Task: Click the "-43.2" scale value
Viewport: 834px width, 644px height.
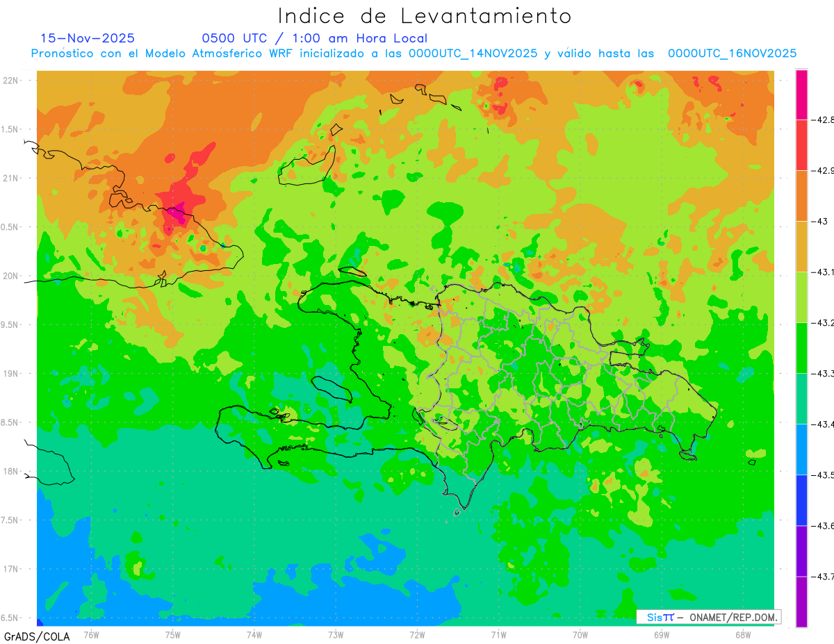Action: pyautogui.click(x=823, y=322)
